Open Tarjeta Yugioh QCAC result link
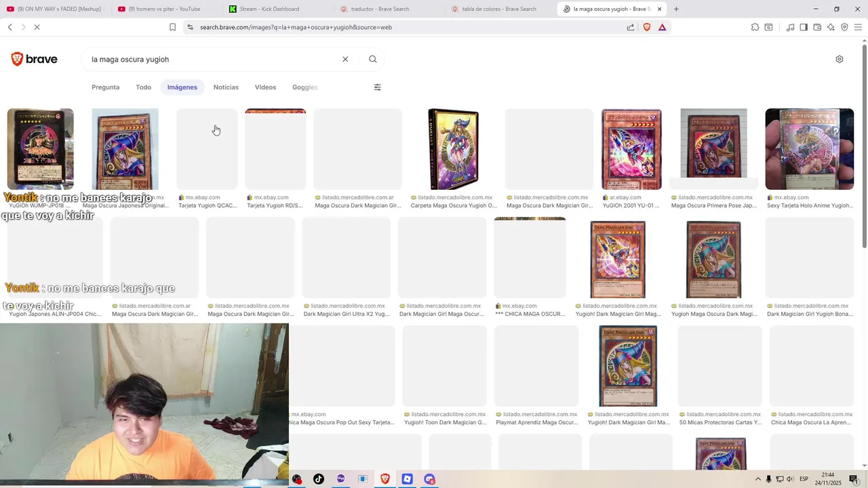Image resolution: width=868 pixels, height=488 pixels. pos(208,205)
